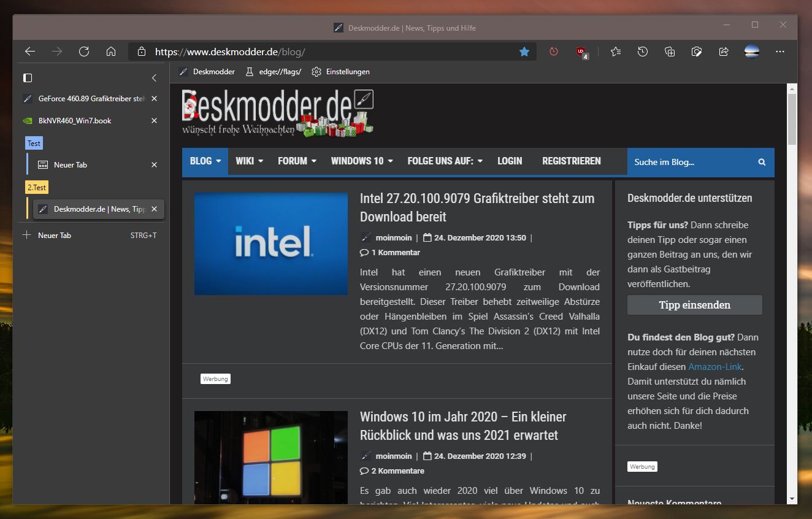Click the Deskmodder.de site logo
This screenshot has width=812, height=519.
[278, 113]
